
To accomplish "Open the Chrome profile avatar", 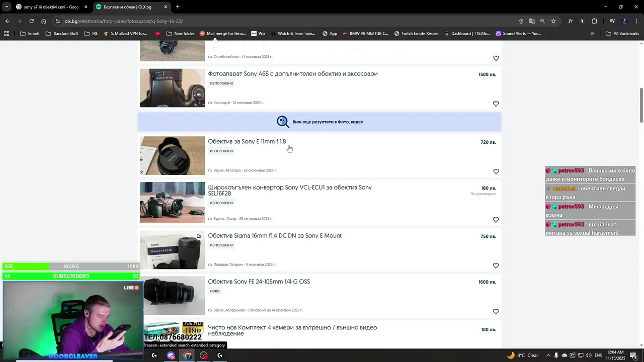I will (625, 21).
